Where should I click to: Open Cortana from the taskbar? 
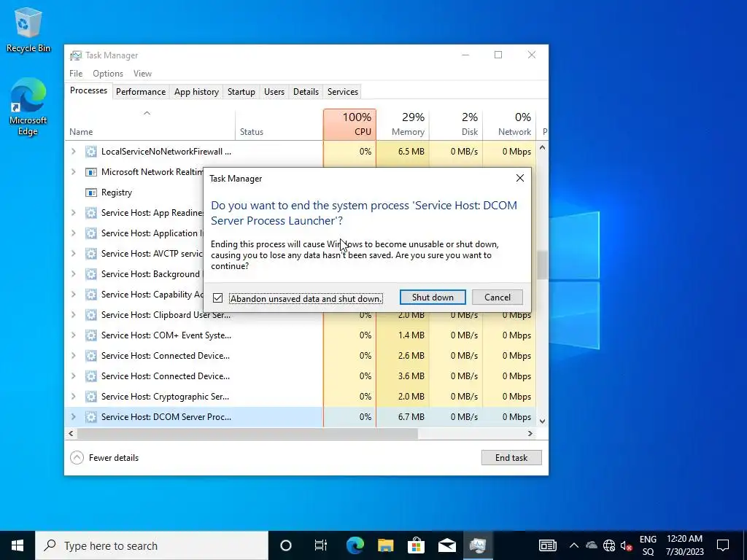coord(285,545)
